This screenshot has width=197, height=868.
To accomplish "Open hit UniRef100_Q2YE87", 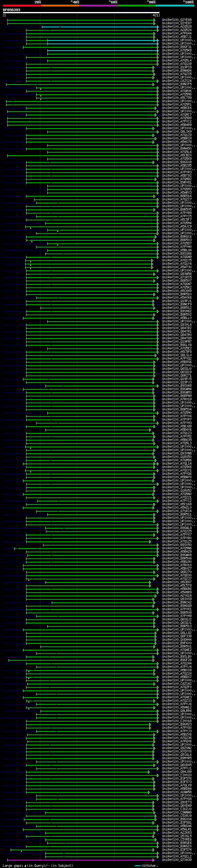I will (x=177, y=23).
